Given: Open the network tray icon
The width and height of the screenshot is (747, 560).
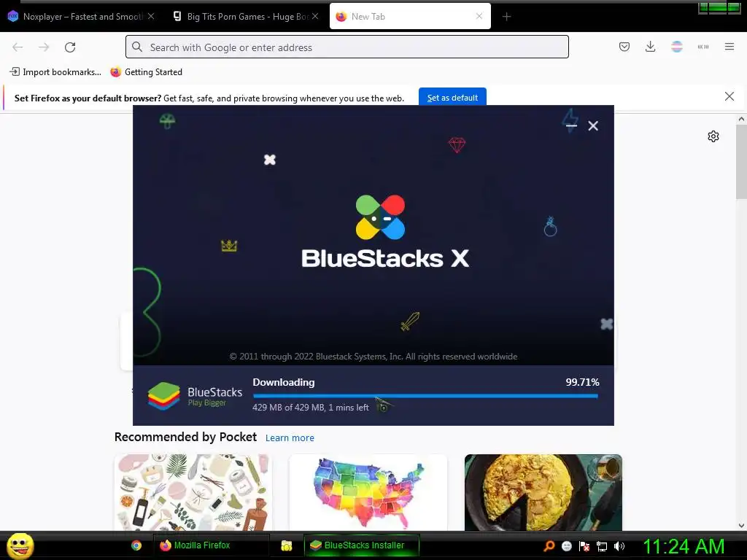Looking at the screenshot, I should (x=602, y=546).
